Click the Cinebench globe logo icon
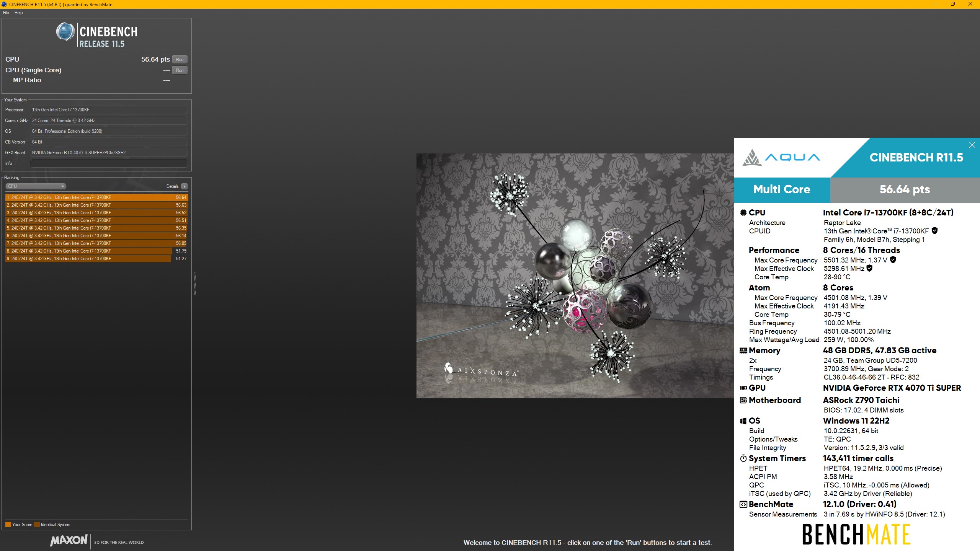Image resolution: width=980 pixels, height=551 pixels. click(x=65, y=32)
